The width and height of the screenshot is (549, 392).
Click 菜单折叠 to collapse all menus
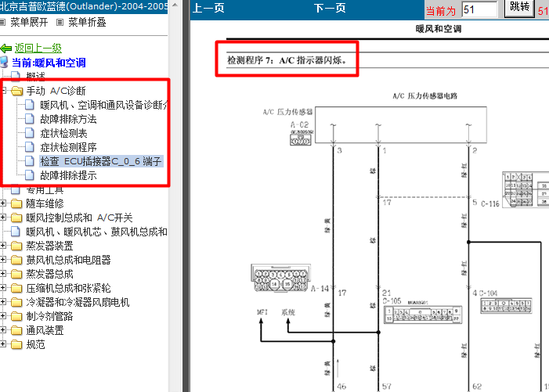(87, 23)
